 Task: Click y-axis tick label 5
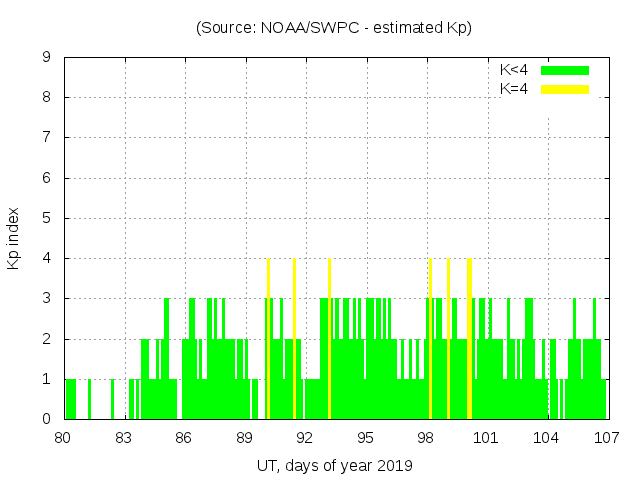[x=47, y=218]
